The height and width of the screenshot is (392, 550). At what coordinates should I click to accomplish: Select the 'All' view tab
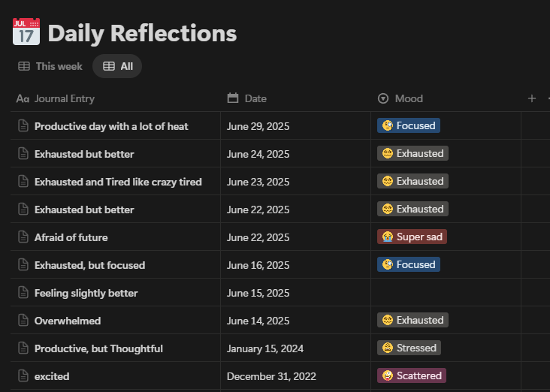(118, 66)
